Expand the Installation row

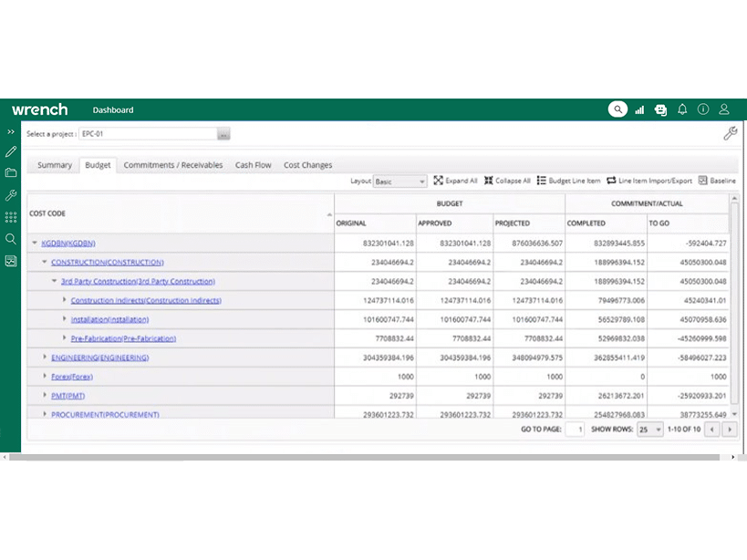click(65, 319)
